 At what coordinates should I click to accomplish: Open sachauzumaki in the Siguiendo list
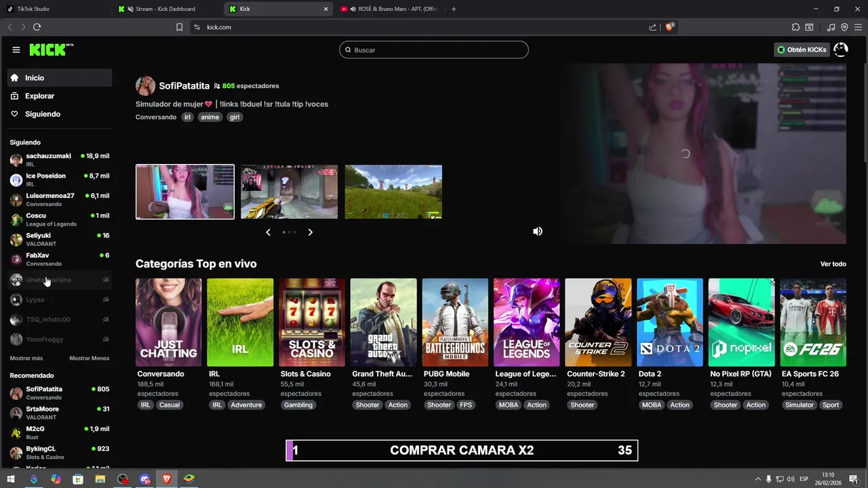coord(60,160)
